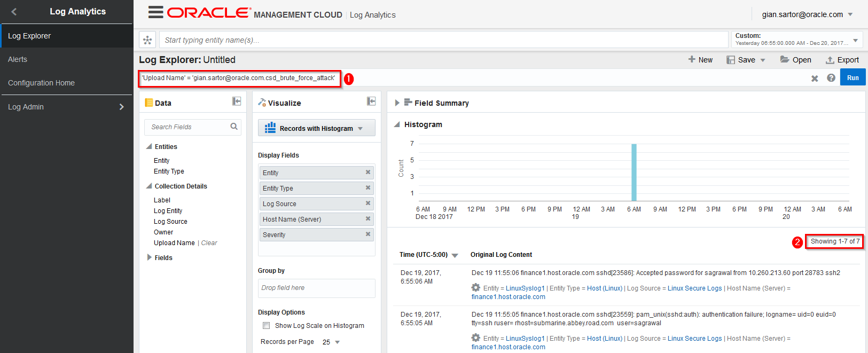This screenshot has width=868, height=353.
Task: Open the Save options dropdown arrow
Action: point(763,60)
